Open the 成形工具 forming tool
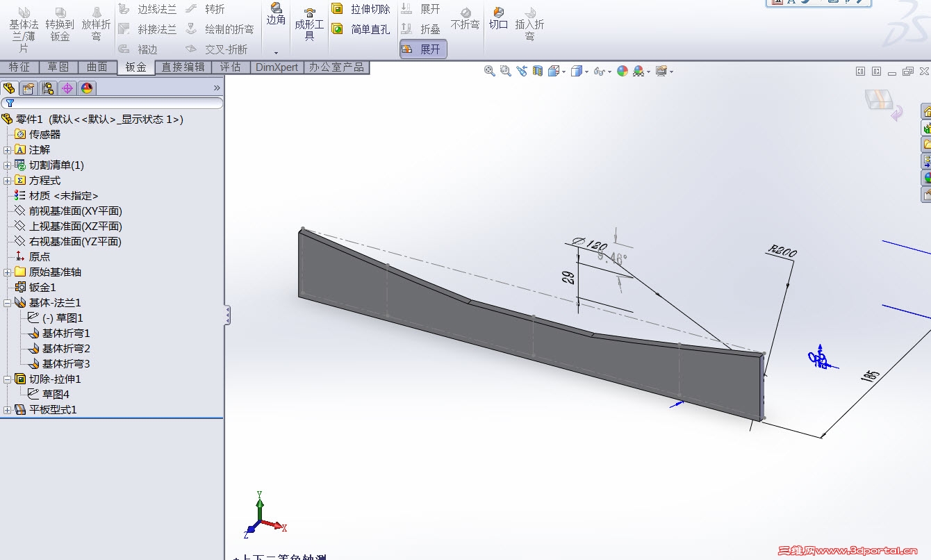The width and height of the screenshot is (931, 560). click(x=309, y=24)
